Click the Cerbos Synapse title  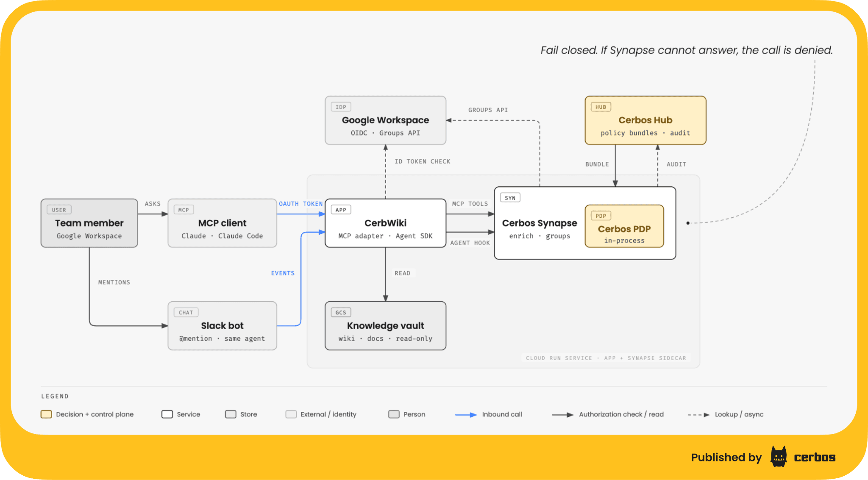click(x=540, y=223)
